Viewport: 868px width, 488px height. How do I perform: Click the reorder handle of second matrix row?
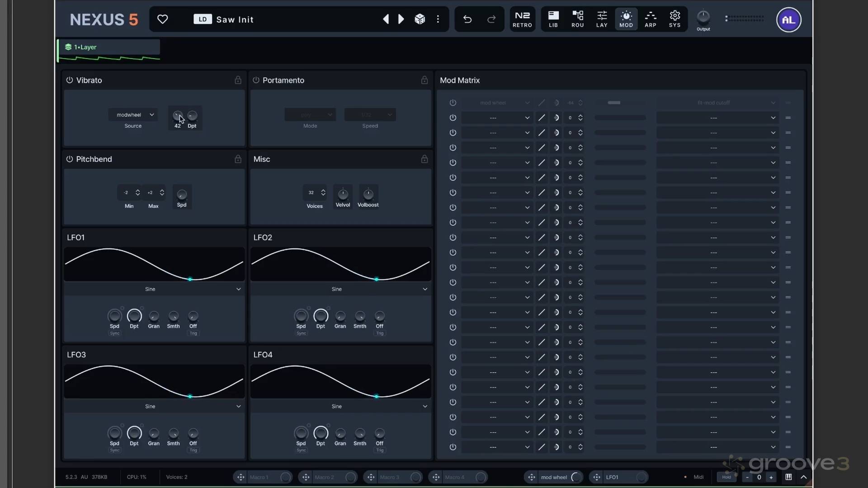coord(788,117)
